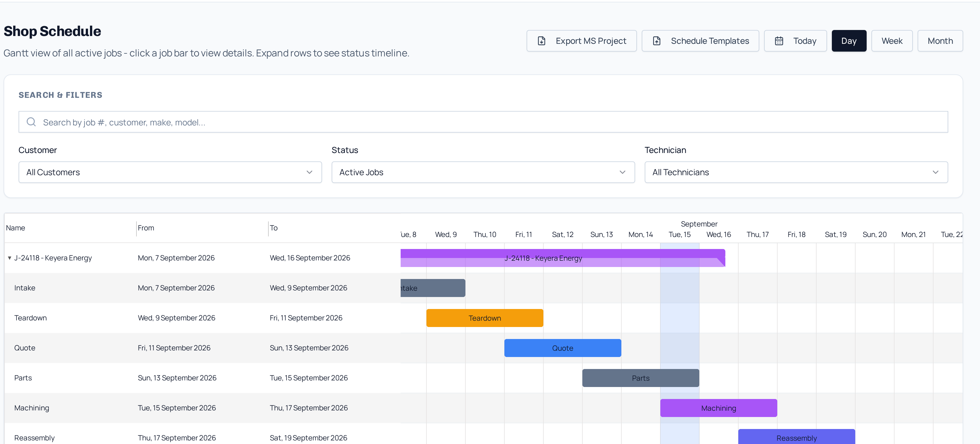The height and width of the screenshot is (444, 980).
Task: Focus the job search field
Action: click(483, 122)
